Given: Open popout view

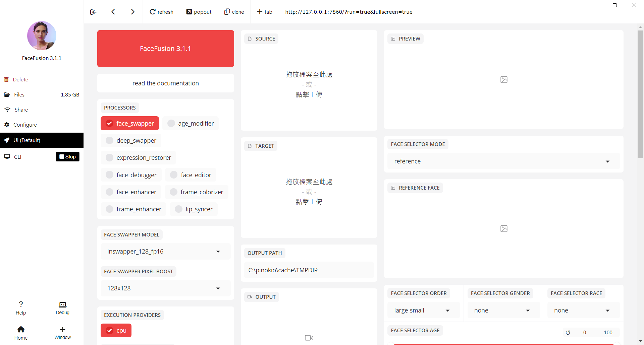Looking at the screenshot, I should [199, 12].
